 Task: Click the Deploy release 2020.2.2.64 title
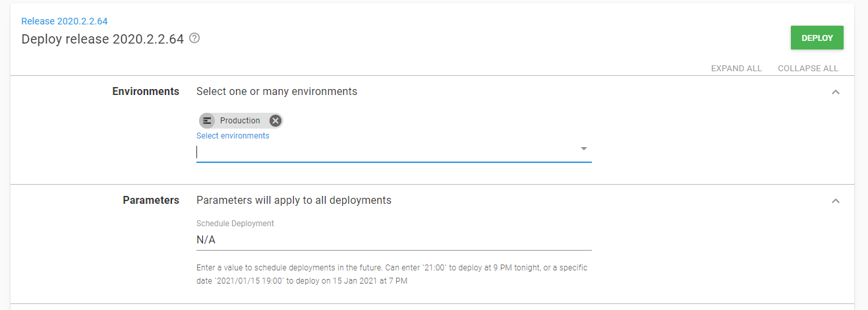tap(102, 39)
